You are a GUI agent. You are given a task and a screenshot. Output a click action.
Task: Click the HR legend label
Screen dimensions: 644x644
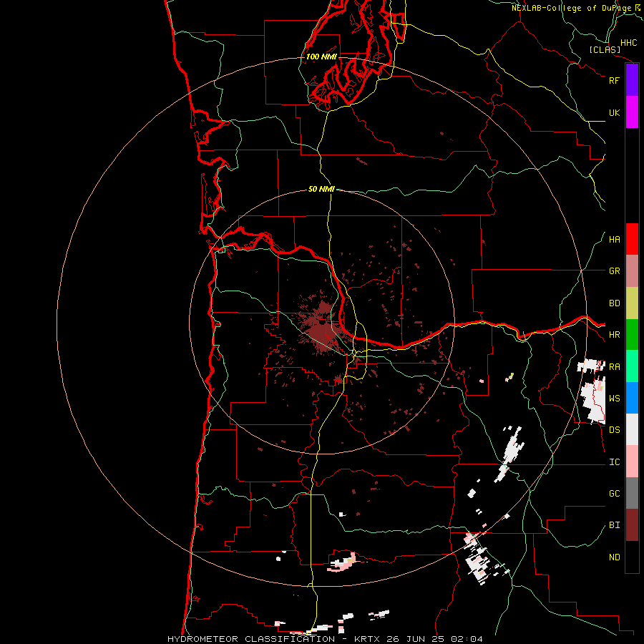click(x=614, y=335)
